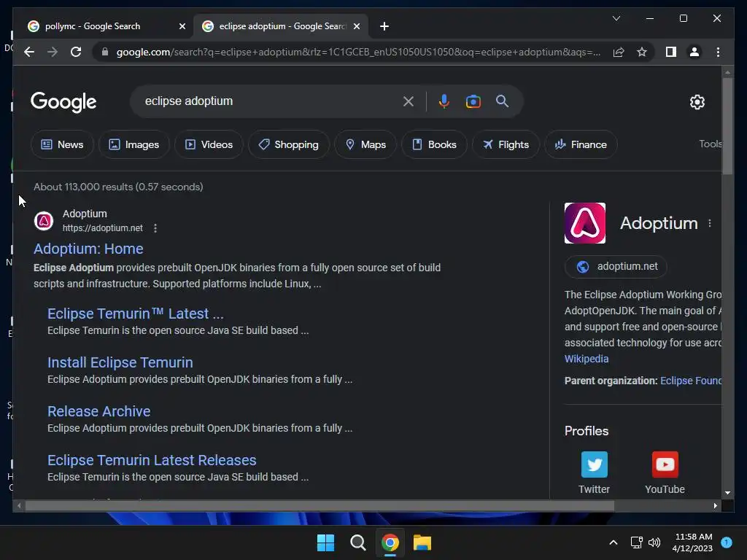Open Windows taskbar search
The width and height of the screenshot is (747, 560).
(357, 542)
